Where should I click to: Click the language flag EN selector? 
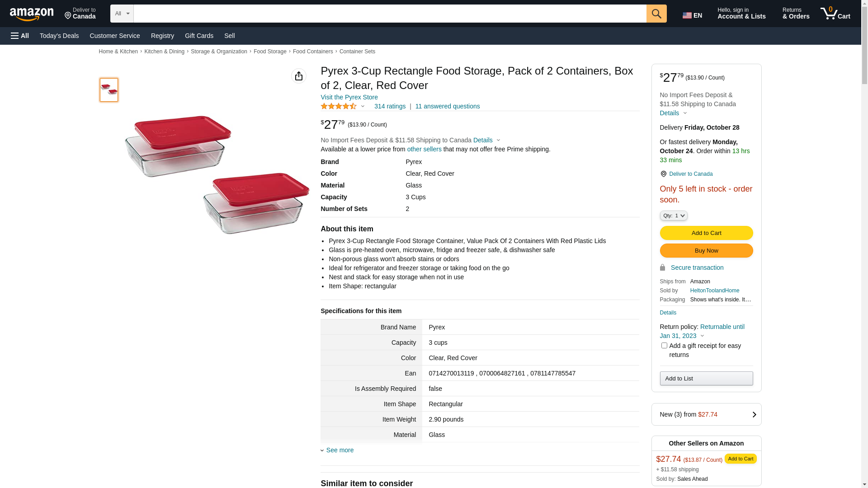(692, 15)
